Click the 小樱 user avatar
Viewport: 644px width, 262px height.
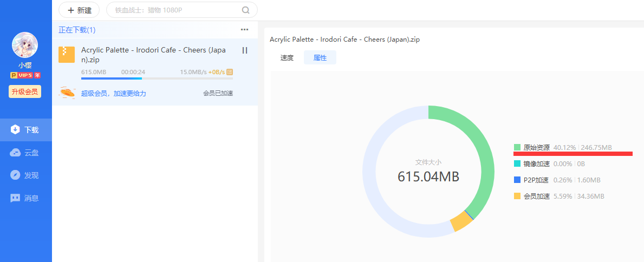pos(25,45)
